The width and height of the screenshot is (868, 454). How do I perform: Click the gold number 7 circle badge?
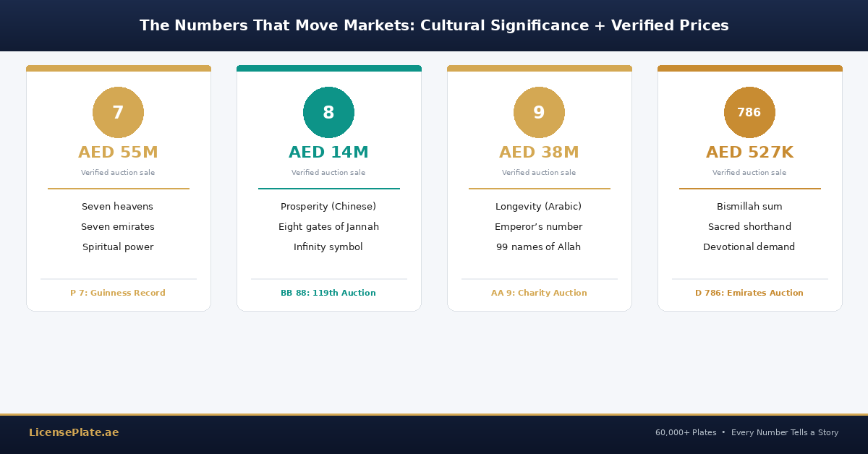pyautogui.click(x=118, y=113)
